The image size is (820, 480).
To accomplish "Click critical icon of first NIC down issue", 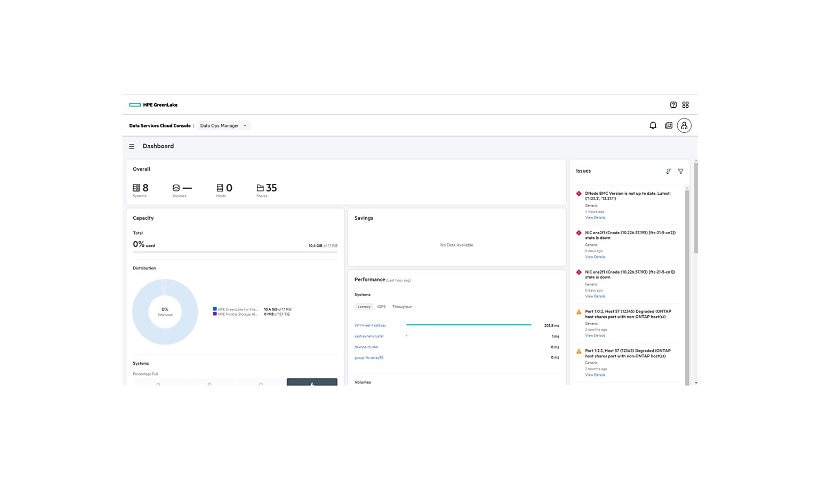I will pyautogui.click(x=579, y=233).
